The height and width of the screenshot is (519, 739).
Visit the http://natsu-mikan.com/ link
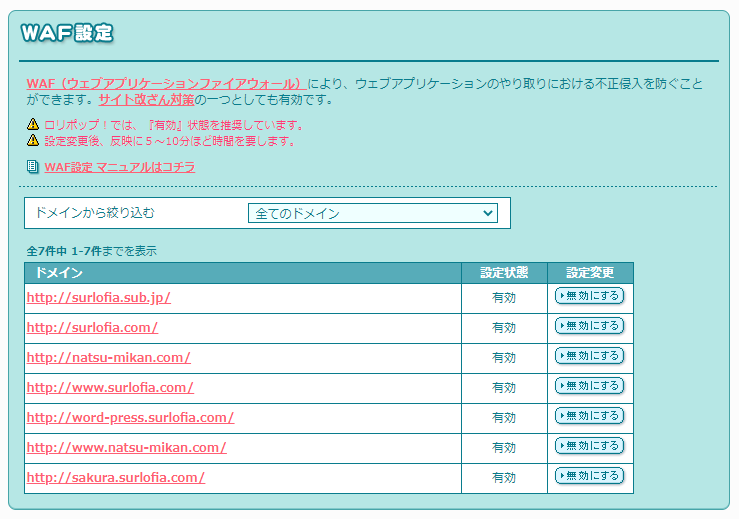point(108,358)
